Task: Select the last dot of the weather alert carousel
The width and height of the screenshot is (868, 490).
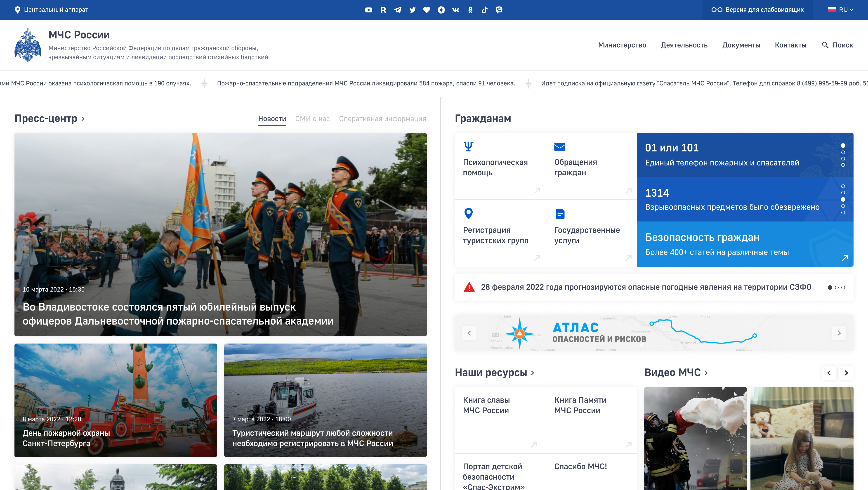Action: [x=843, y=287]
